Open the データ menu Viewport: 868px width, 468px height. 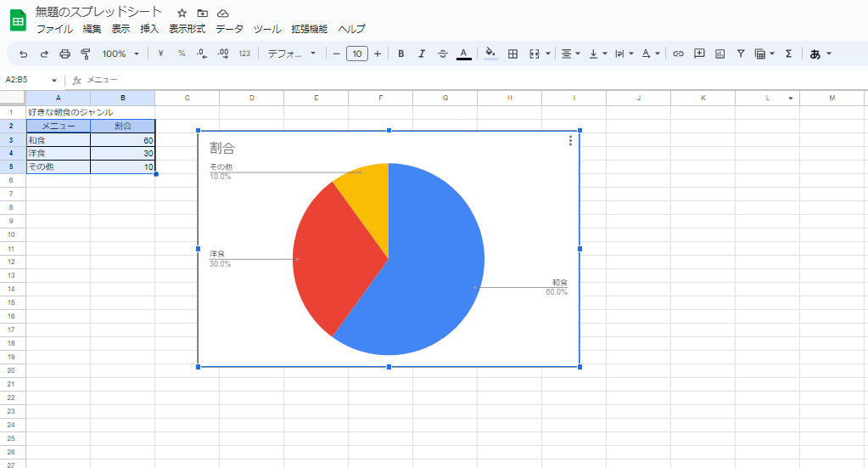pyautogui.click(x=229, y=29)
